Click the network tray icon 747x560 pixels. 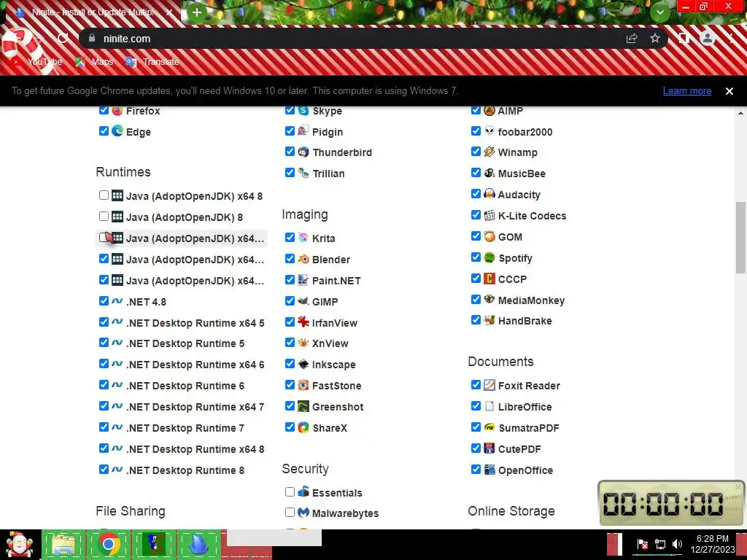click(x=660, y=544)
